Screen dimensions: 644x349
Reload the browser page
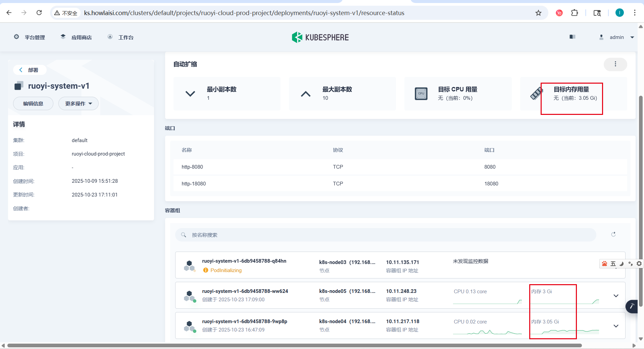pyautogui.click(x=39, y=13)
